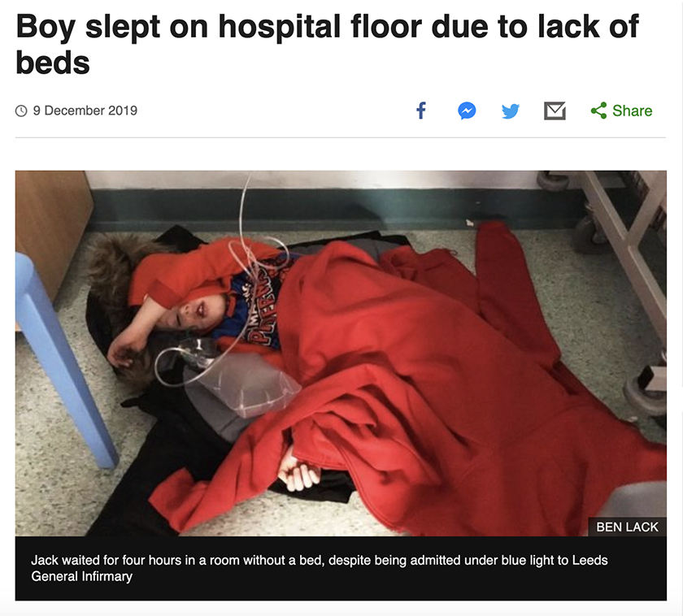This screenshot has width=683, height=616.
Task: Click the clock icon beside date
Action: pos(21,111)
